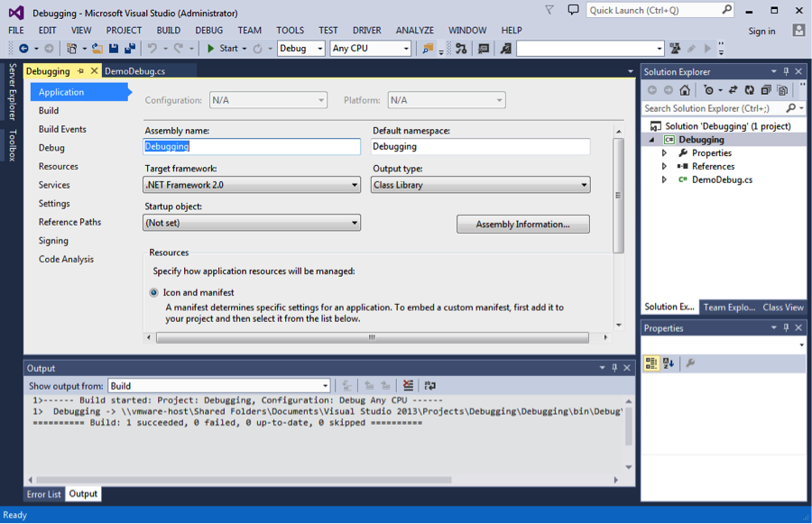
Task: Click the Collapse All icon in Solution Explorer
Action: click(766, 90)
